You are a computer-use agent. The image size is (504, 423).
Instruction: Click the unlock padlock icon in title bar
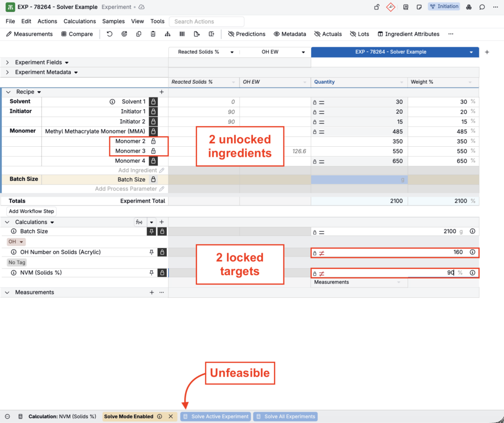point(377,7)
